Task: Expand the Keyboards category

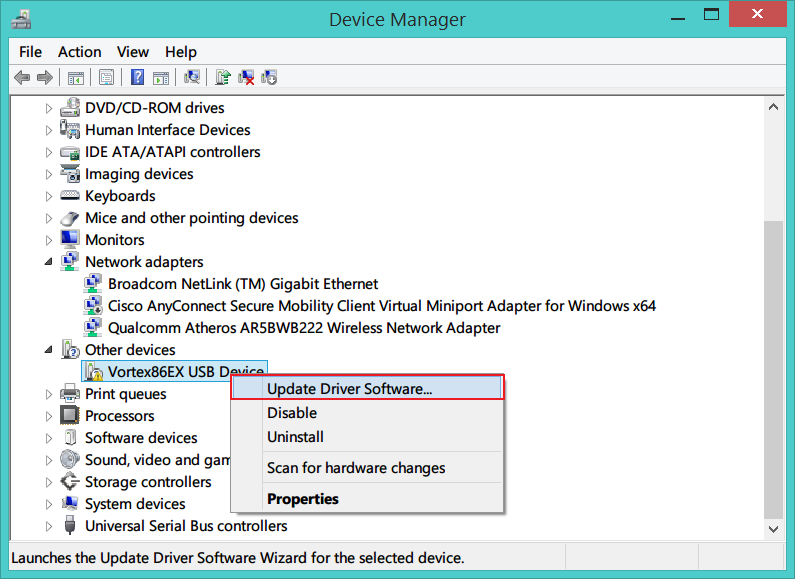Action: coord(48,196)
